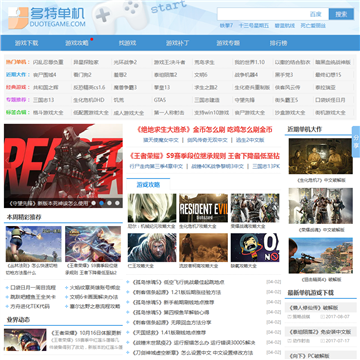Open the 排行榜 nav menu item

pos(278,43)
